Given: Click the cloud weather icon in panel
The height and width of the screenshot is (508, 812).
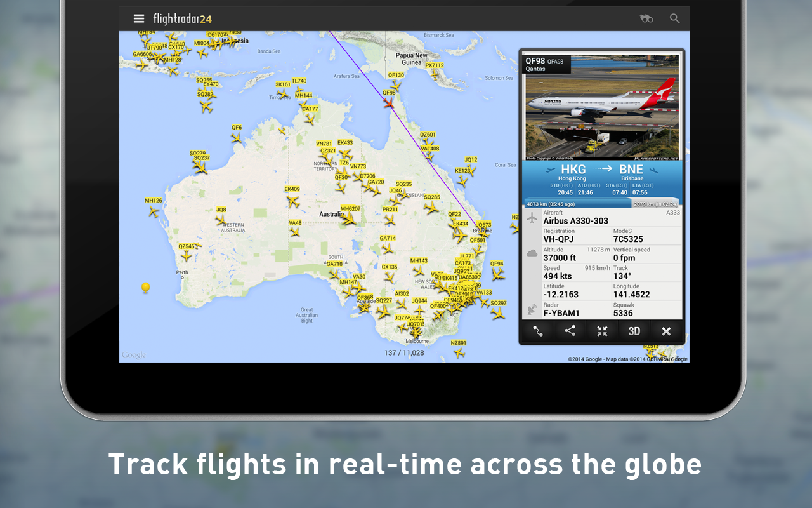Looking at the screenshot, I should tap(532, 253).
